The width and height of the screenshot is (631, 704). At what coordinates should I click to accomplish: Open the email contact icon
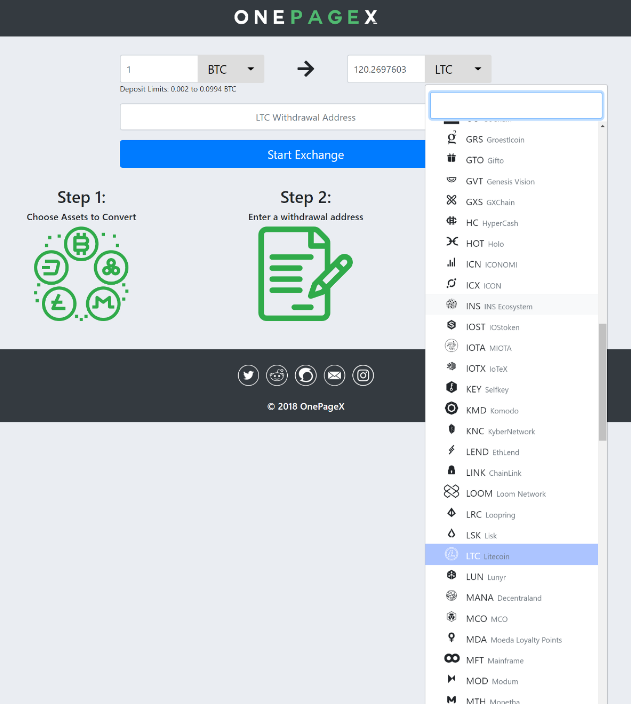335,375
